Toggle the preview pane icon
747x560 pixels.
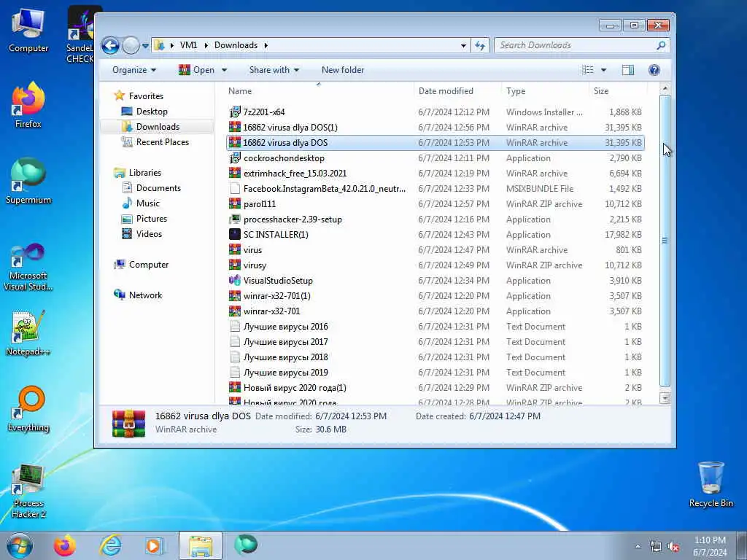pos(628,70)
